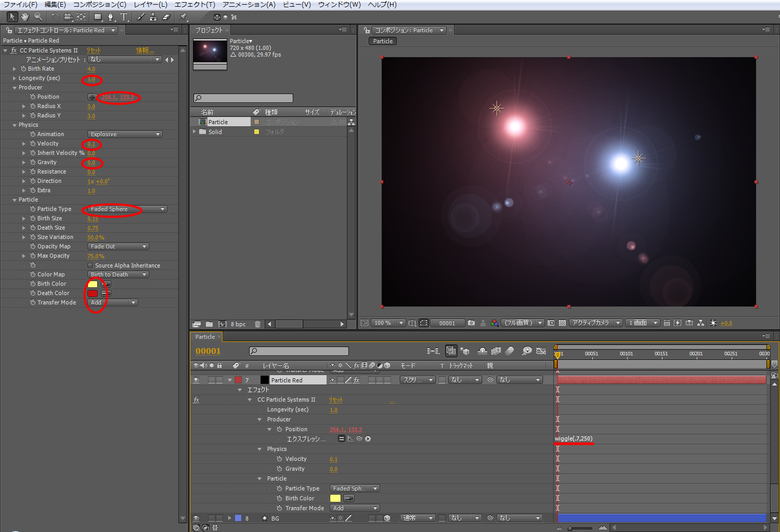Click the リセット link for CC Particle Systems II

pyautogui.click(x=94, y=50)
